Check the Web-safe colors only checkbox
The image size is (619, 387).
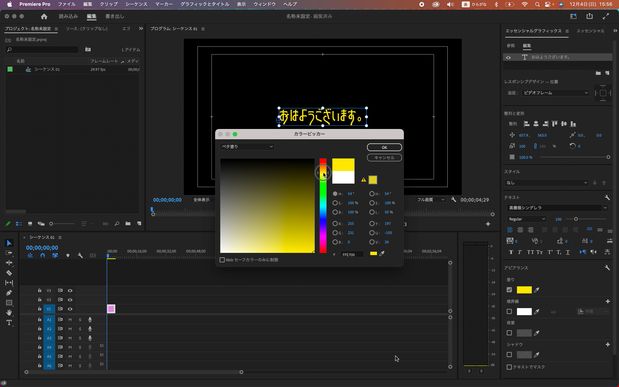coord(222,260)
